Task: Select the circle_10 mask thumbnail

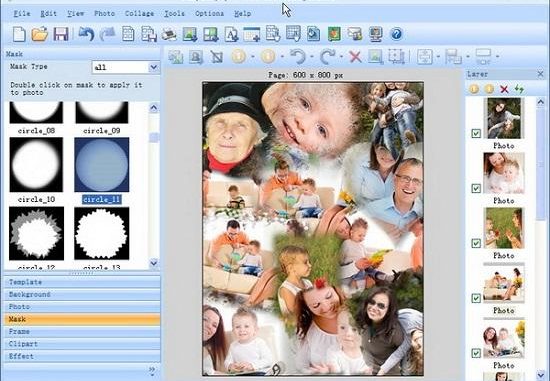Action: tap(36, 165)
